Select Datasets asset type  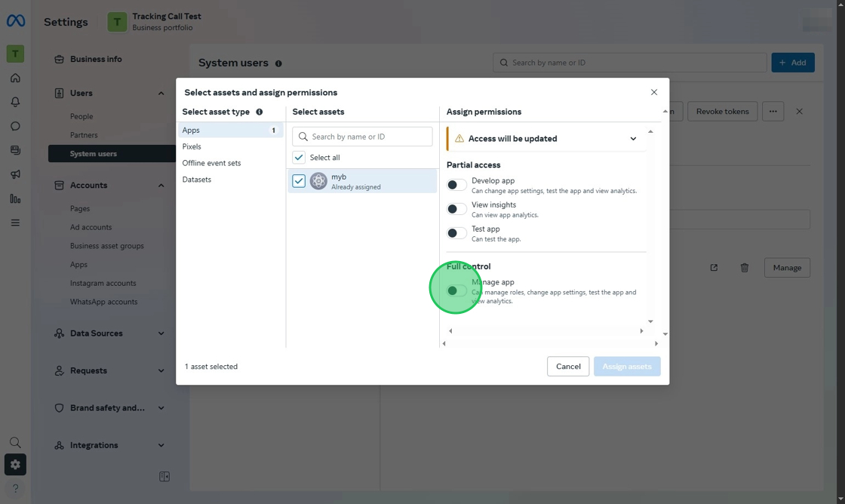click(x=197, y=180)
